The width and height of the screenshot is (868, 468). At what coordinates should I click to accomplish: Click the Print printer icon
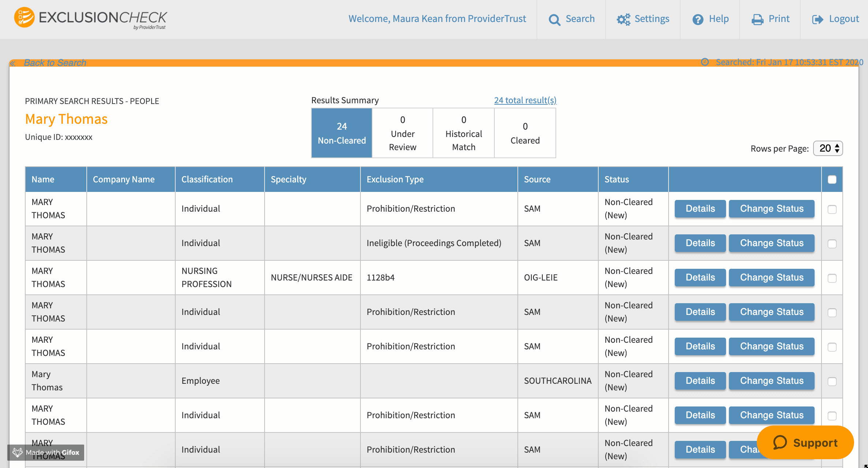pyautogui.click(x=757, y=19)
